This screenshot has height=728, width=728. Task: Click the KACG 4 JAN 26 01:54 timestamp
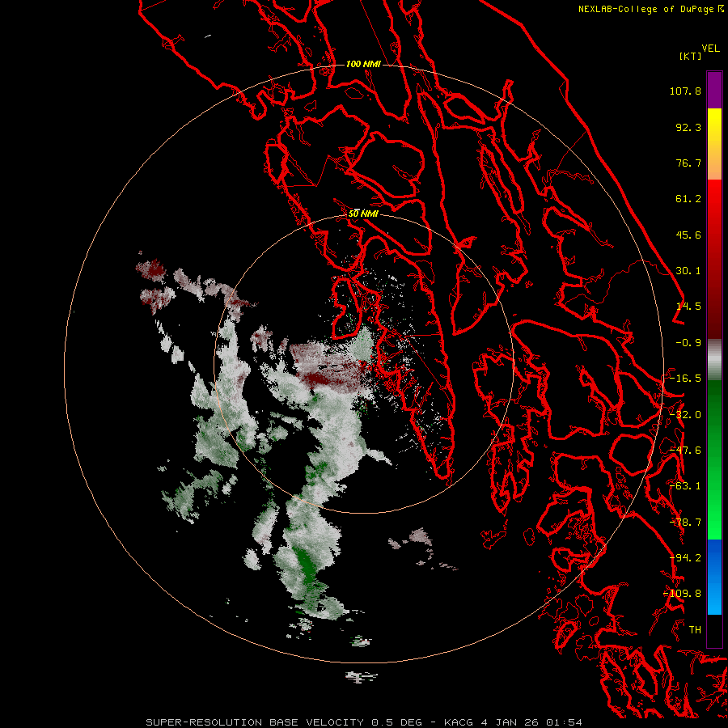pos(513,722)
